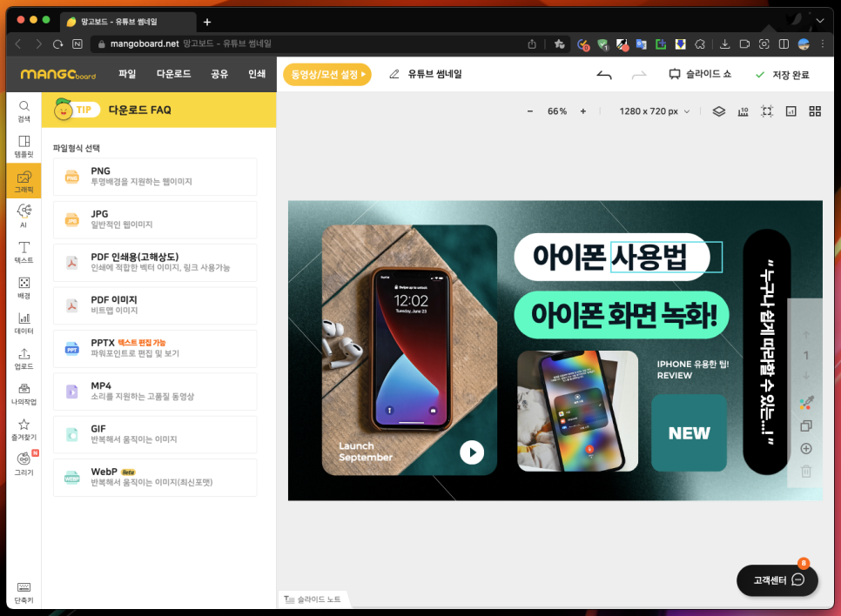Open the 파일 menu
Viewport: 841px width, 616px height.
(127, 74)
